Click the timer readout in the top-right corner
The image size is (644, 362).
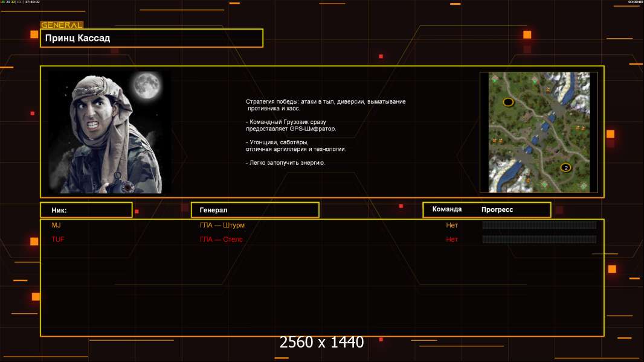pyautogui.click(x=636, y=2)
